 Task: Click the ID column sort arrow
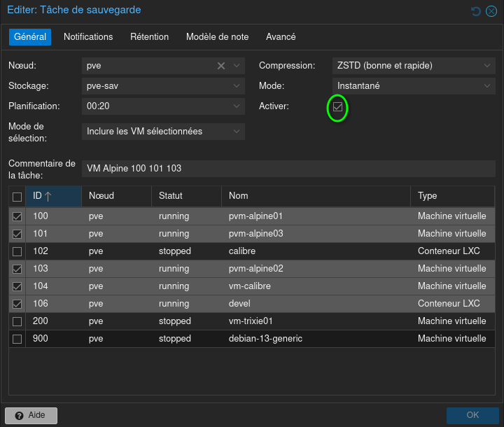(48, 196)
